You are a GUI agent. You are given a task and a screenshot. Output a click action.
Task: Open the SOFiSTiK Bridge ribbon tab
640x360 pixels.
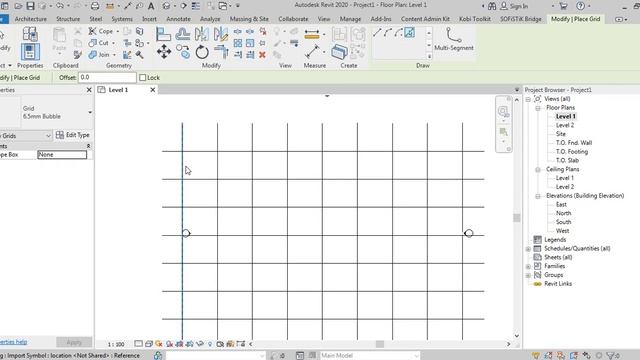coord(520,19)
